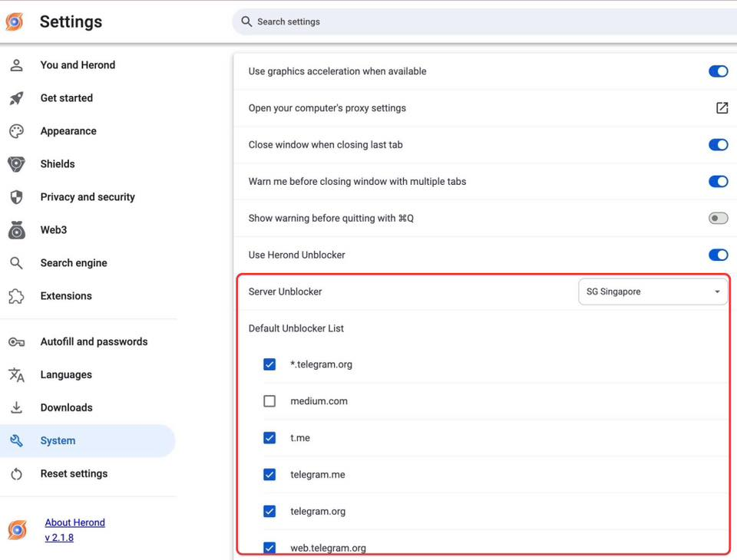Viewport: 737px width, 560px height.
Task: Click the Use Herond Unblocker label
Action: (x=296, y=255)
